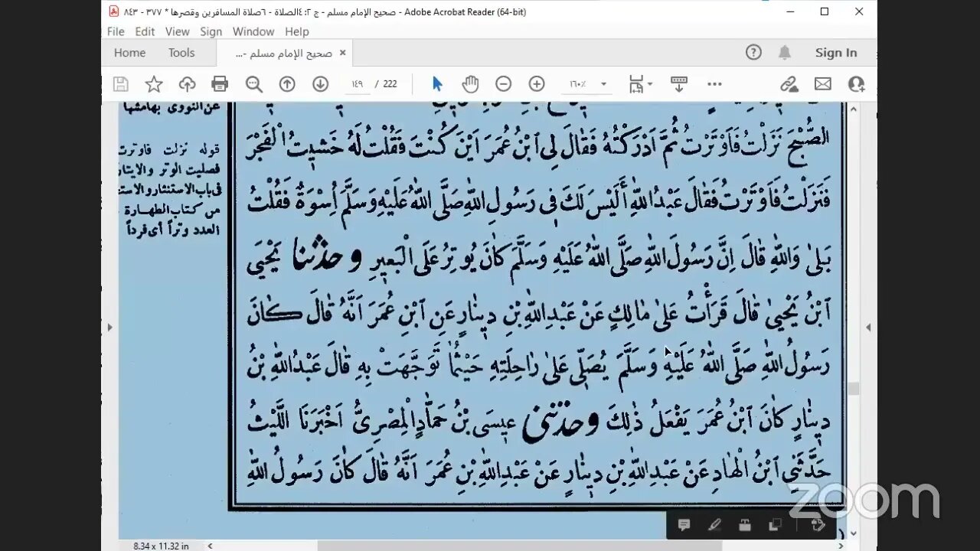Select the stamp tool in floating bar

point(745,525)
